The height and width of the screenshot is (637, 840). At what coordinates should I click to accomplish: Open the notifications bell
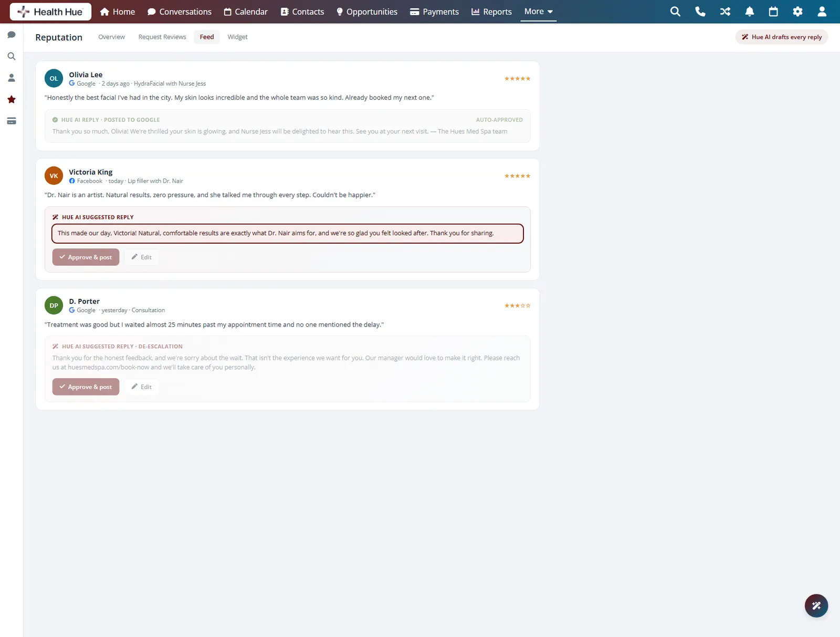[x=750, y=12]
